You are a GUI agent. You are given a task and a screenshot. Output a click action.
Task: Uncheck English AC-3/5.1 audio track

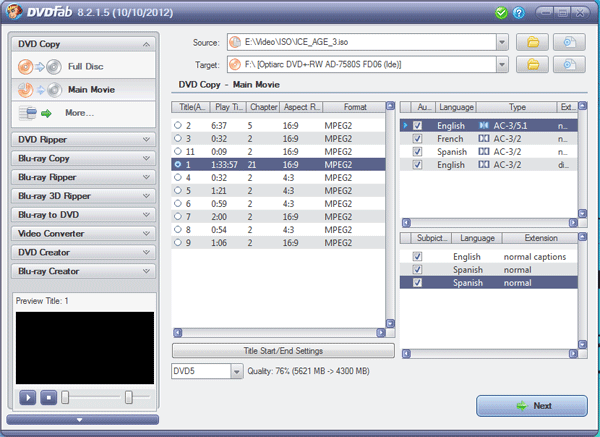[417, 126]
